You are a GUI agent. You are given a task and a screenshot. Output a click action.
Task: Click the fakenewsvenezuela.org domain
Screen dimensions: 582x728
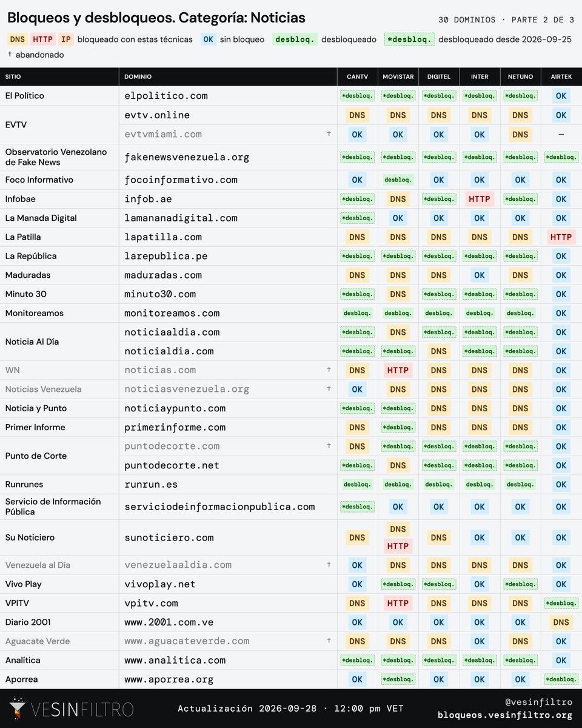pos(187,157)
